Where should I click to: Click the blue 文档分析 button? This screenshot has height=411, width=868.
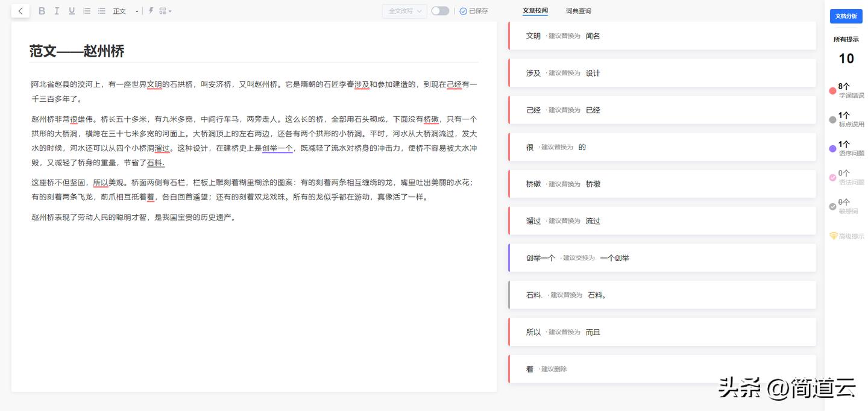pos(846,16)
